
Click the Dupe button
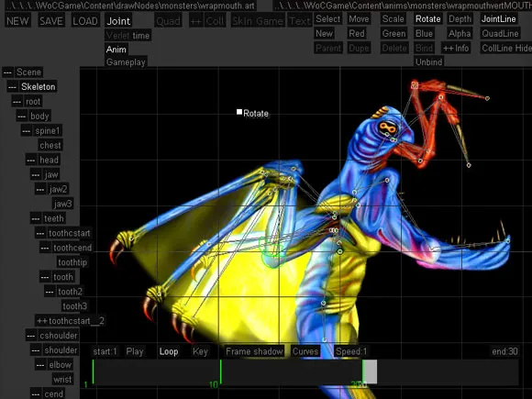(x=359, y=49)
